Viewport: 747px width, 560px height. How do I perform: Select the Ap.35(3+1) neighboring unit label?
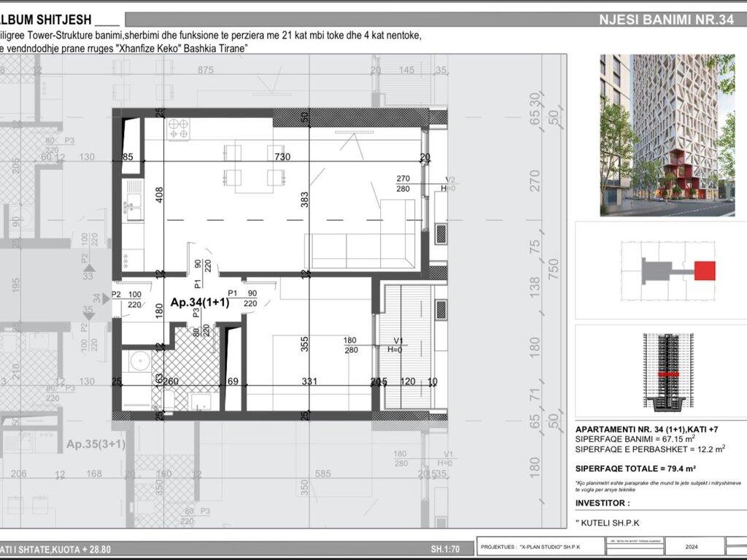coord(96,443)
